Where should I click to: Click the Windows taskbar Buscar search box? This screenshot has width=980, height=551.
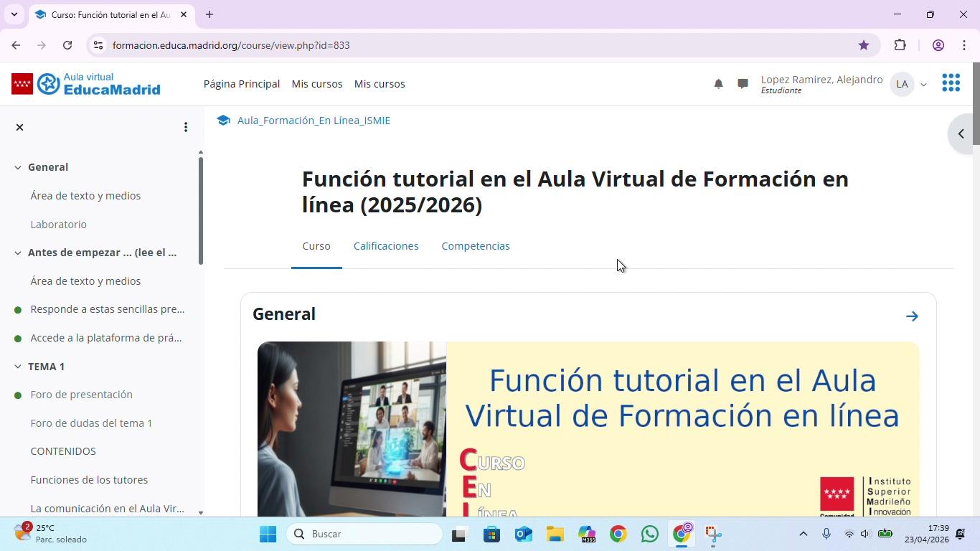pos(365,534)
